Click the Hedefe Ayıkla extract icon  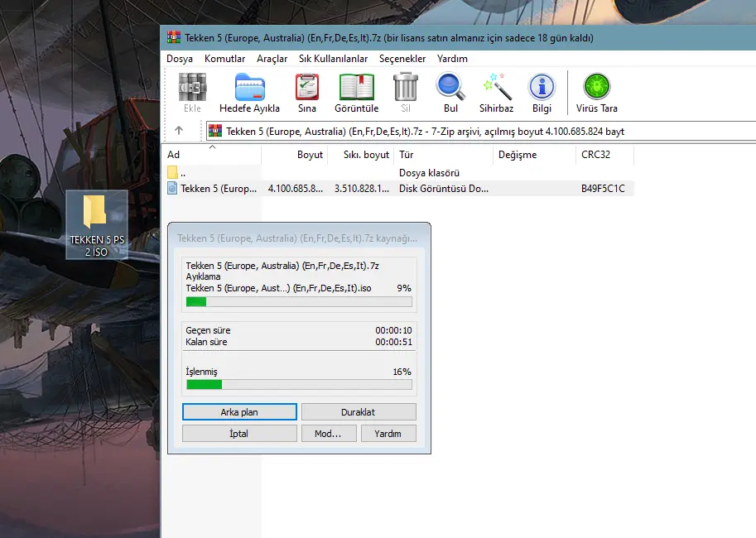tap(250, 87)
